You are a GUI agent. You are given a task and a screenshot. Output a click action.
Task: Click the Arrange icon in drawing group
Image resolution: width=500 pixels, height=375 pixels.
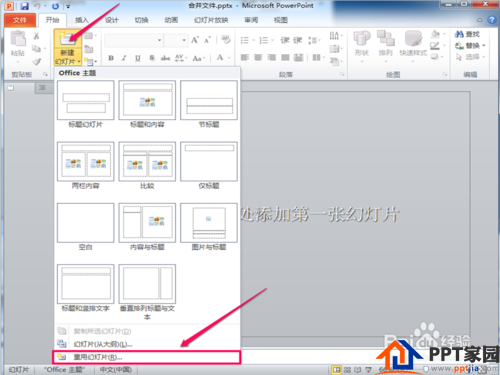(386, 38)
